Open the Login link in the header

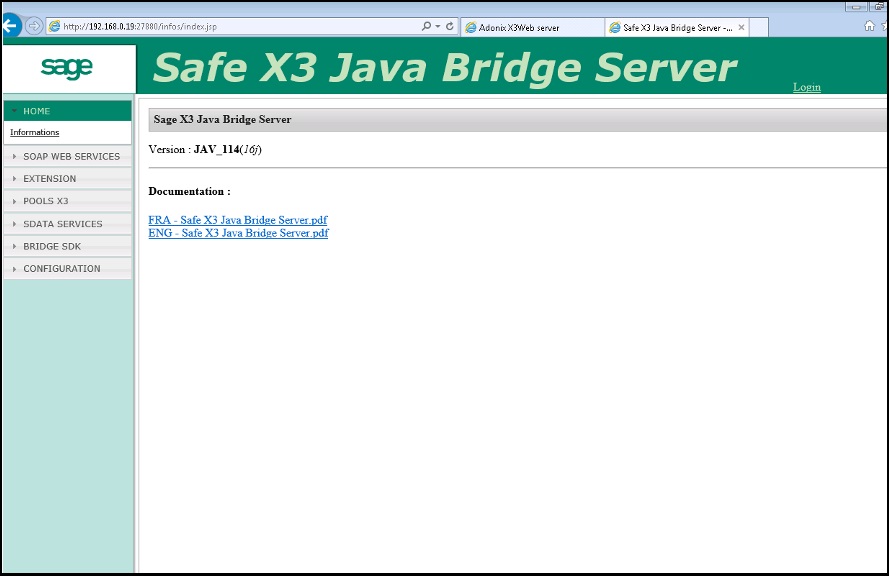coord(806,87)
